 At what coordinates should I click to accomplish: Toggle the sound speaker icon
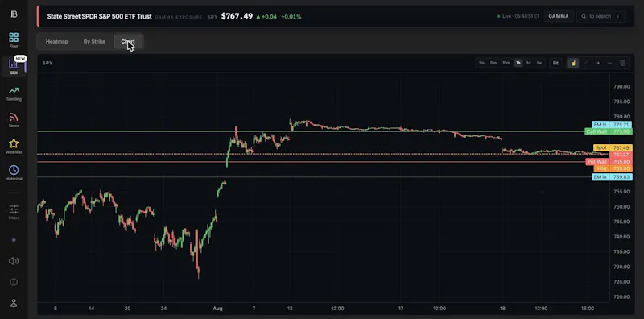[x=14, y=261]
